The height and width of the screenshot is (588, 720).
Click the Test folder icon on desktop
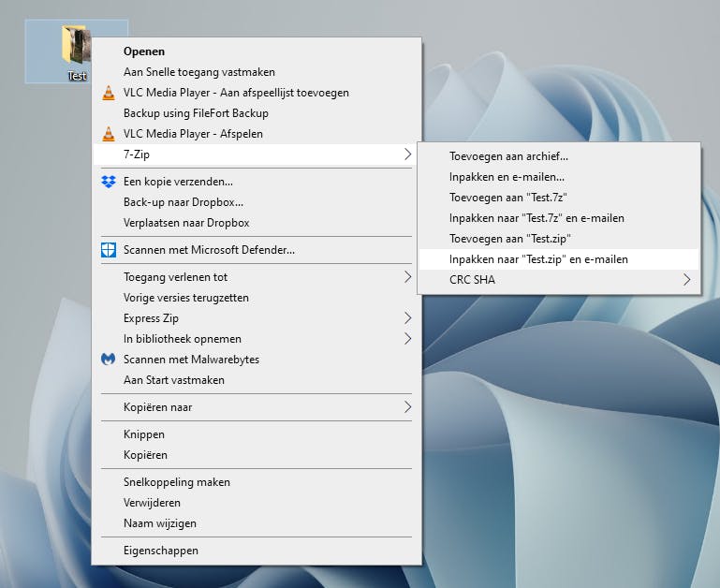[76, 45]
